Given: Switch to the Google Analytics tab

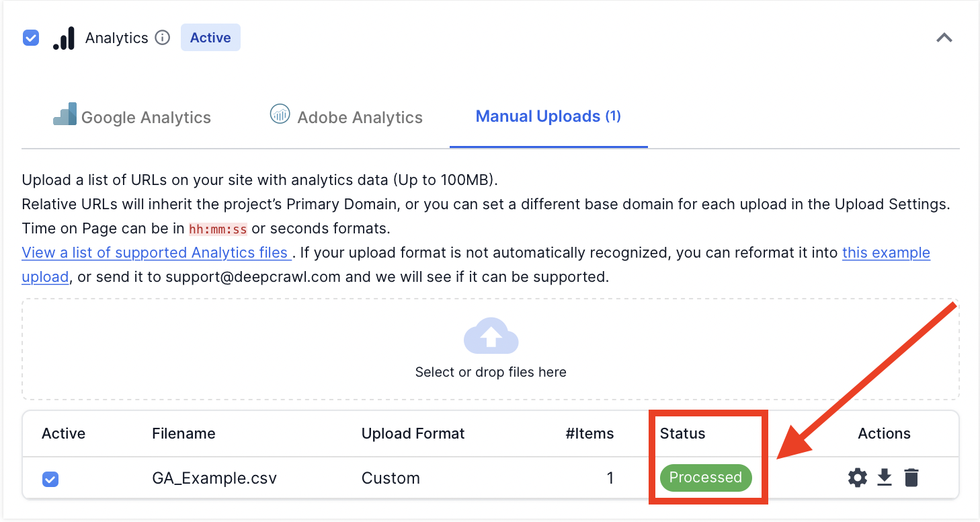Looking at the screenshot, I should click(146, 116).
